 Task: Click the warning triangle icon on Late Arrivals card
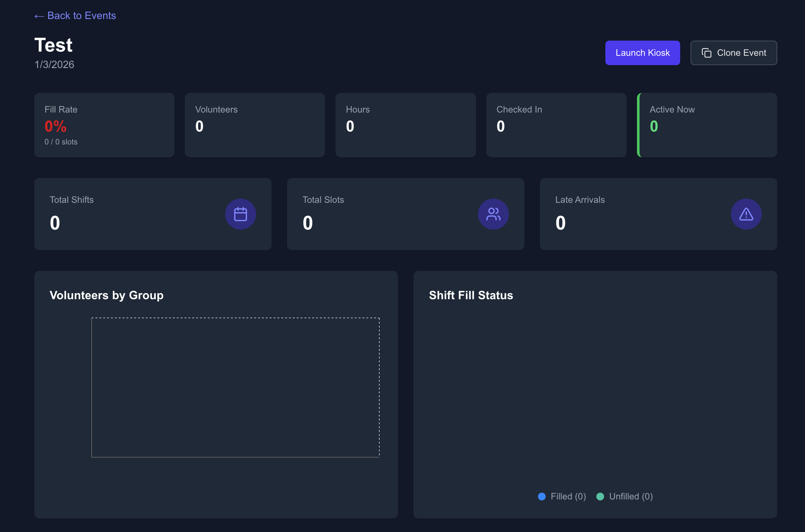[746, 214]
